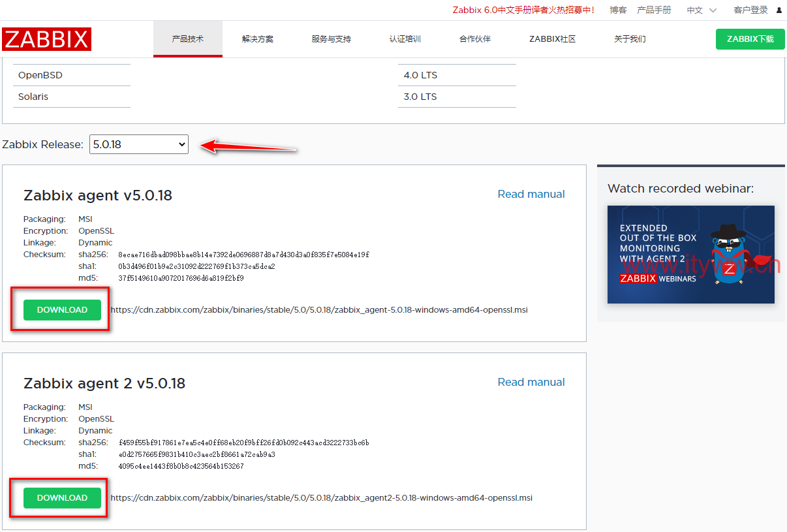Click the Zabbix agent 2 v5.0.18 heading
787x532 pixels.
104,384
